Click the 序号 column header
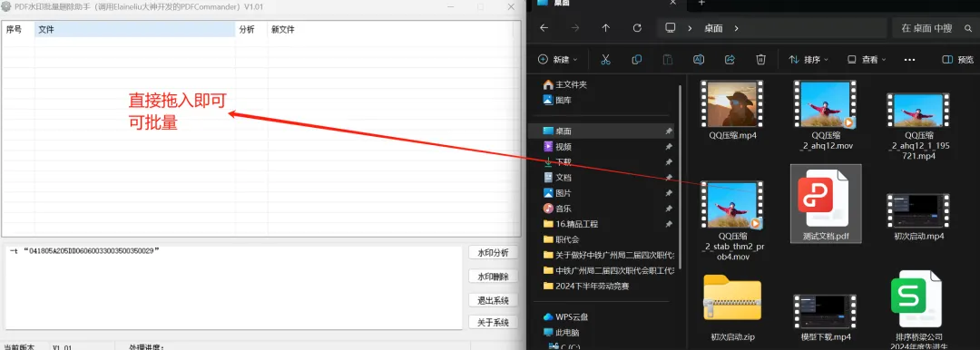 [x=18, y=29]
